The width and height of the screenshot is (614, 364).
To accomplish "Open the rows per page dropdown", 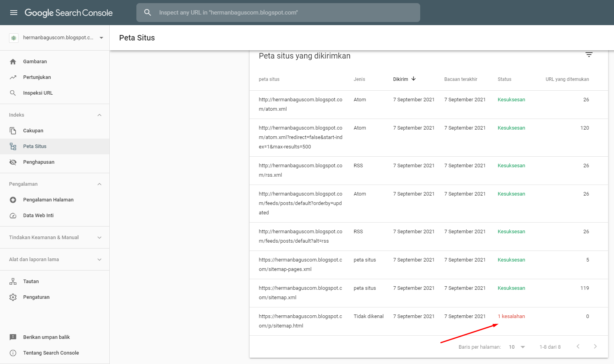I will [x=517, y=347].
